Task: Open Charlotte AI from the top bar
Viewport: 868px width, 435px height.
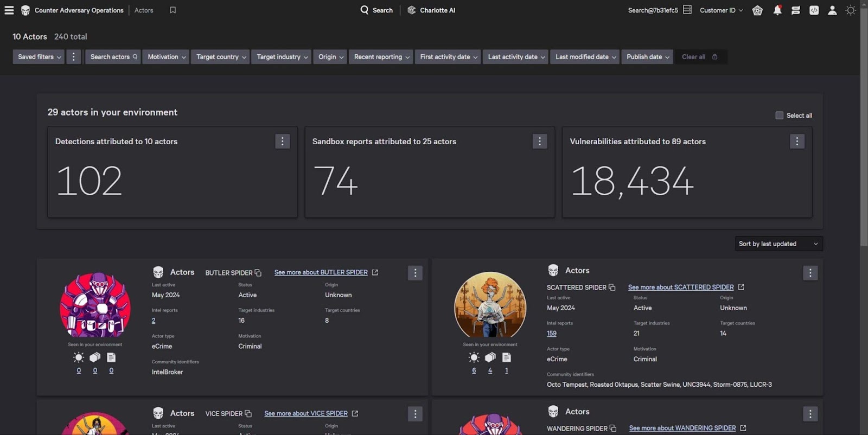Action: [431, 10]
